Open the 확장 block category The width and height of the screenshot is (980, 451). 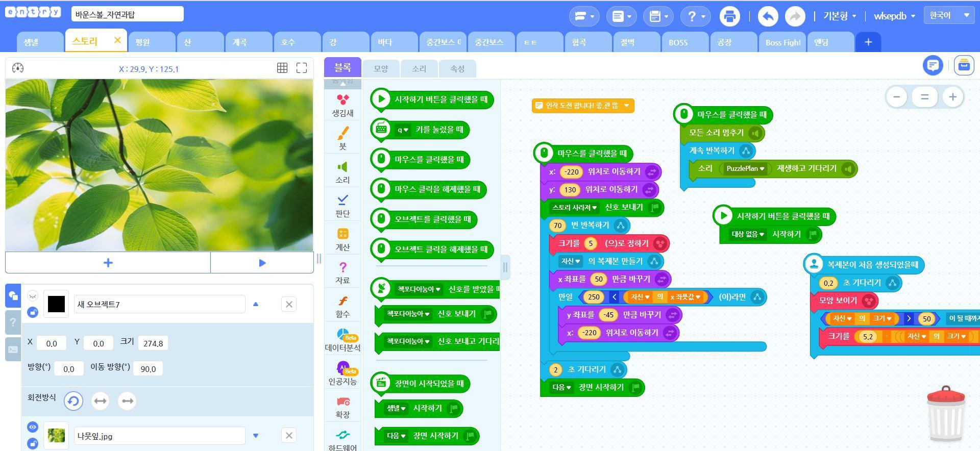point(342,407)
